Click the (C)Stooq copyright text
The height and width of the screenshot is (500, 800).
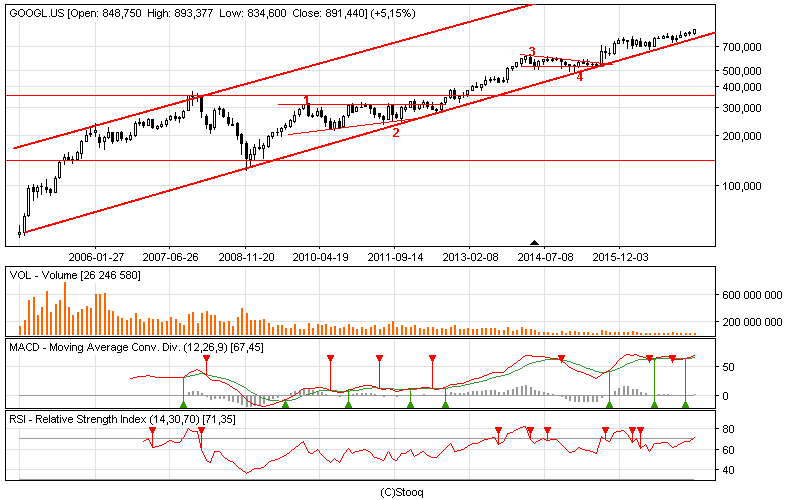(x=402, y=492)
